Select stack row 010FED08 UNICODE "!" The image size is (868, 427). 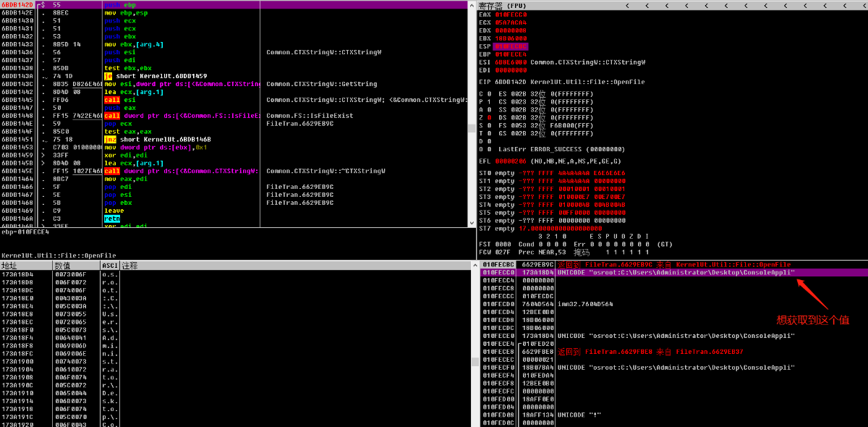(x=673, y=415)
